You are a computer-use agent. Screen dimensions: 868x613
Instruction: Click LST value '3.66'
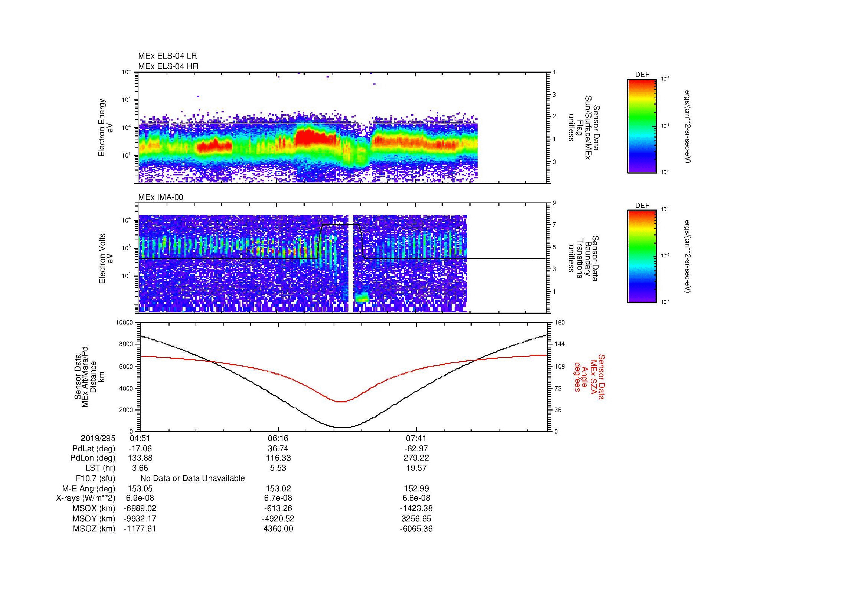[x=140, y=468]
